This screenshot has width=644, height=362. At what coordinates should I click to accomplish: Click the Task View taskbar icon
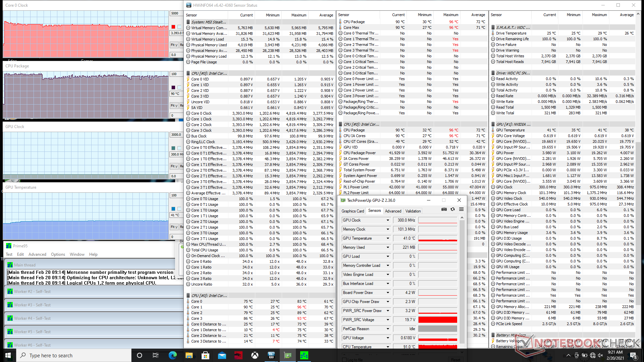click(156, 355)
